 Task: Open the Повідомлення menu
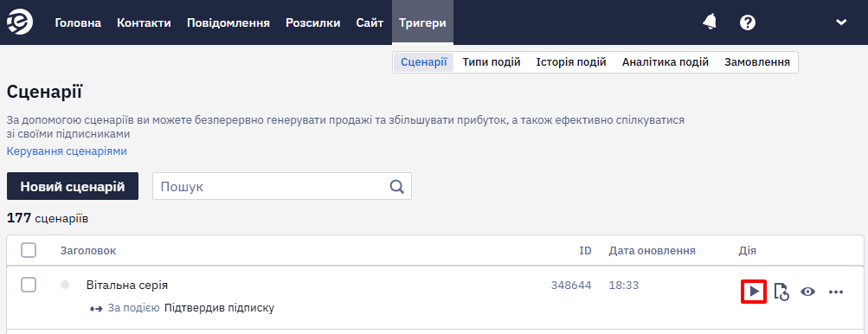point(228,22)
